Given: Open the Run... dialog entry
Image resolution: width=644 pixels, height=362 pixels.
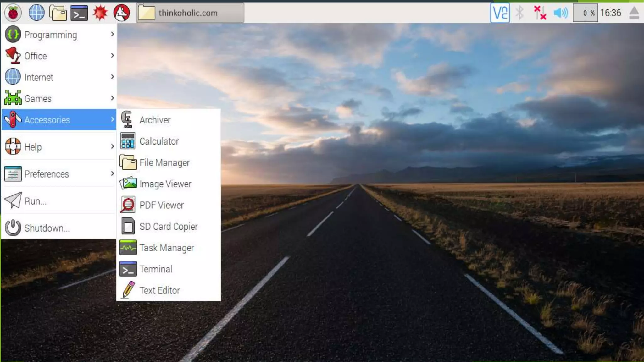Looking at the screenshot, I should point(35,201).
